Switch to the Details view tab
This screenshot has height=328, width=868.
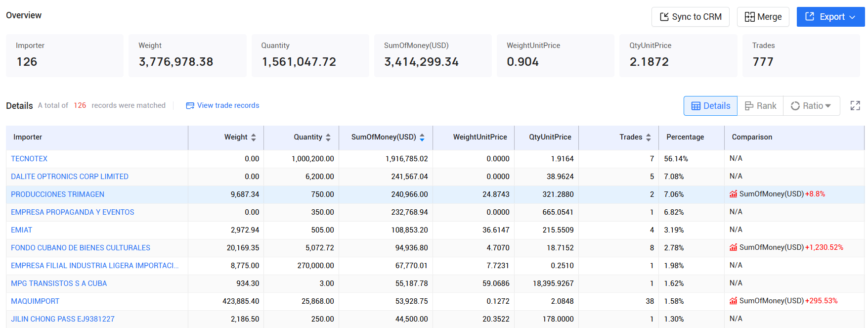click(x=710, y=106)
